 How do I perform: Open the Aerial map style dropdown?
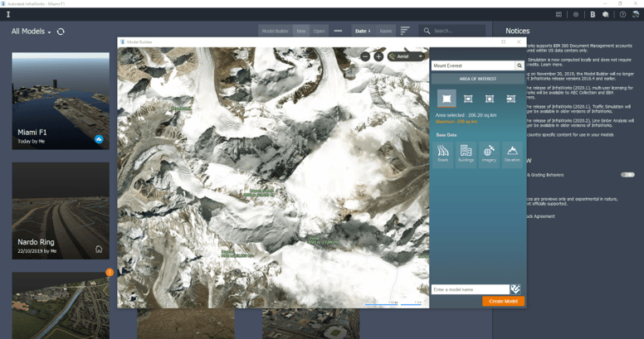tap(406, 56)
